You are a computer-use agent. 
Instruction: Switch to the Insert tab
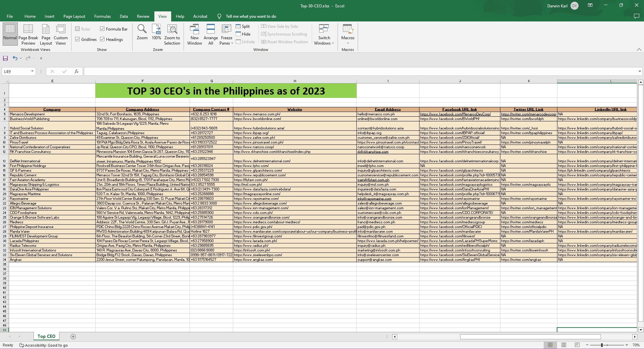[x=49, y=16]
